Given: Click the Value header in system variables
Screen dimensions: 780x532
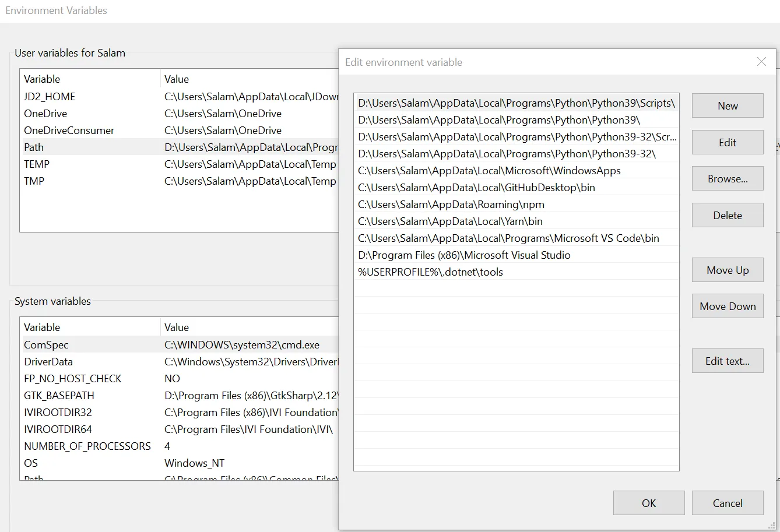Looking at the screenshot, I should point(250,327).
